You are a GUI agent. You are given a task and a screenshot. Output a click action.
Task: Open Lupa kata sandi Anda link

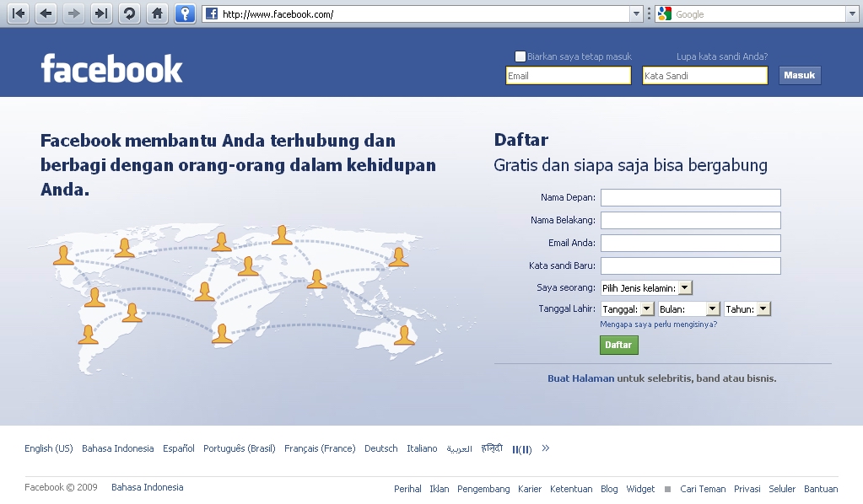tap(721, 56)
